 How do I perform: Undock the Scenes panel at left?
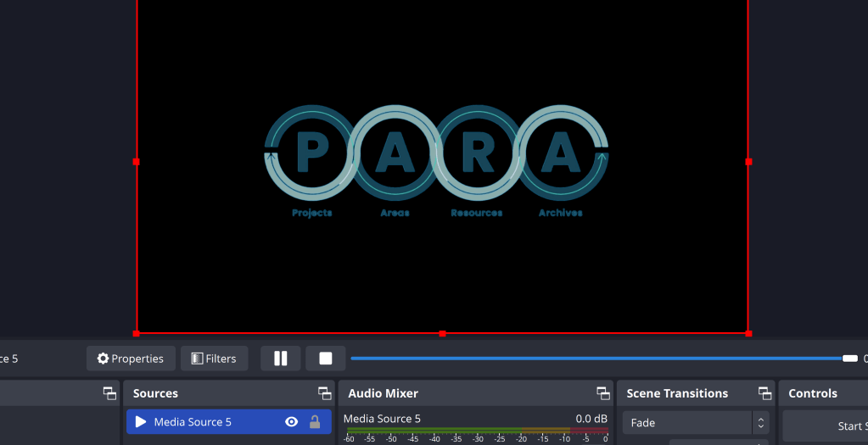click(109, 393)
